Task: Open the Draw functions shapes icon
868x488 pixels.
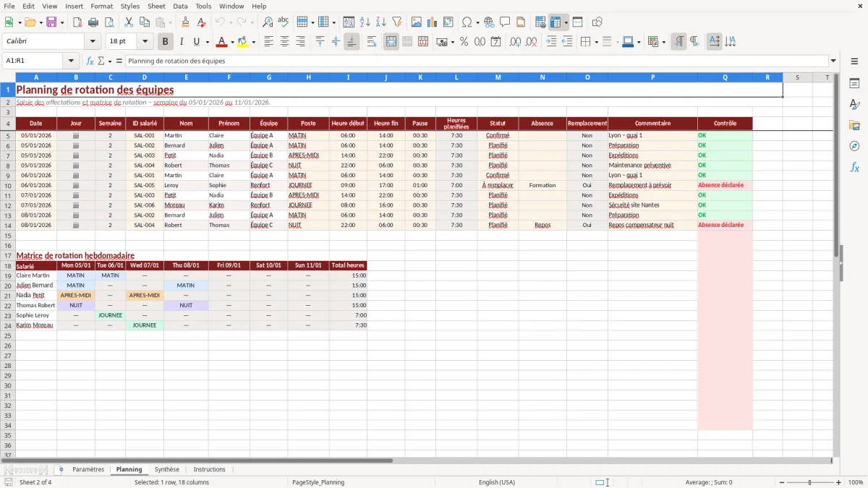Action: pos(597,22)
